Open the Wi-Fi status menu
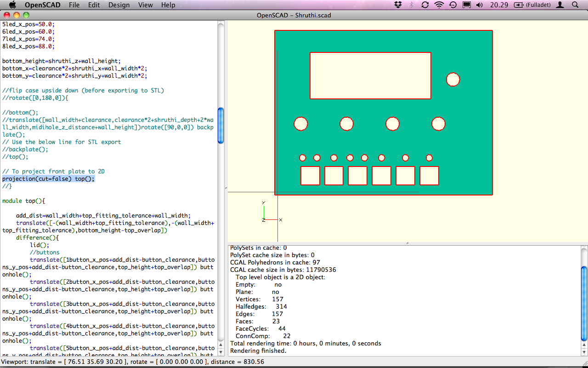This screenshot has width=588, height=368. pos(439,5)
